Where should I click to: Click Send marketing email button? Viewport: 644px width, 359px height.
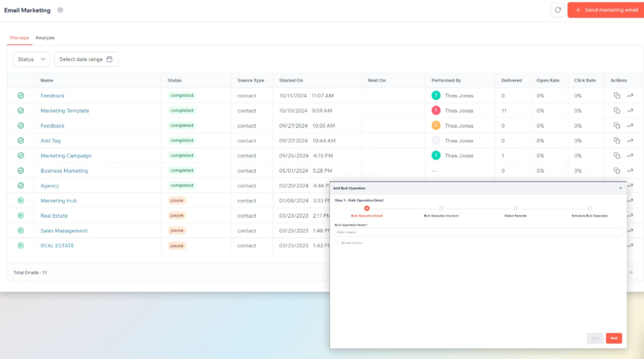tap(606, 10)
